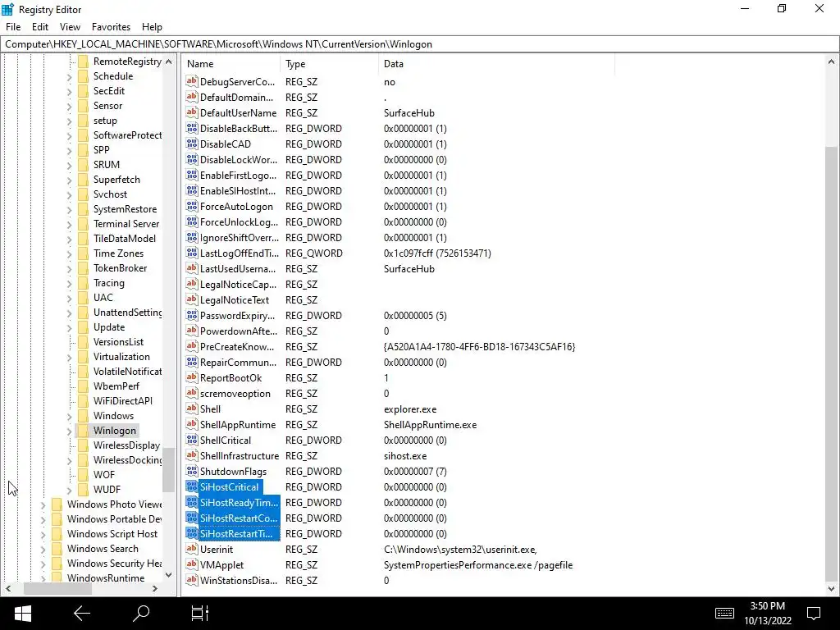Sort values by Type column header
The image size is (840, 630).
(329, 64)
